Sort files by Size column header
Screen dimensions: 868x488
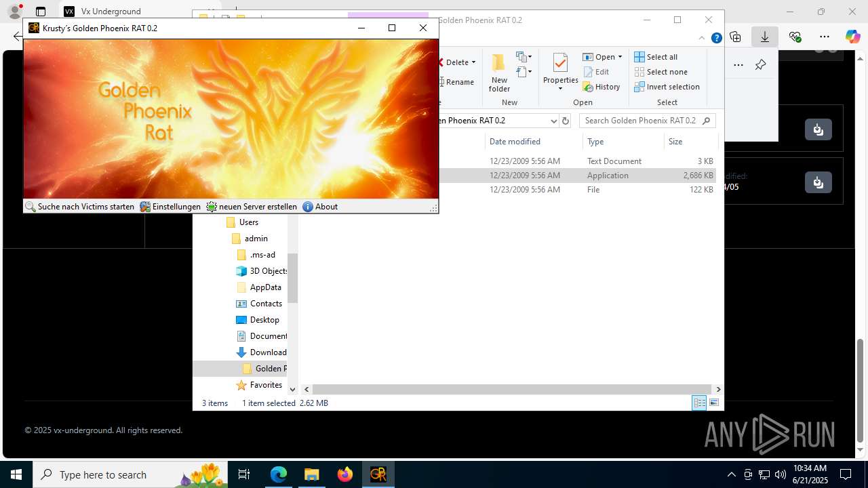[x=690, y=142]
